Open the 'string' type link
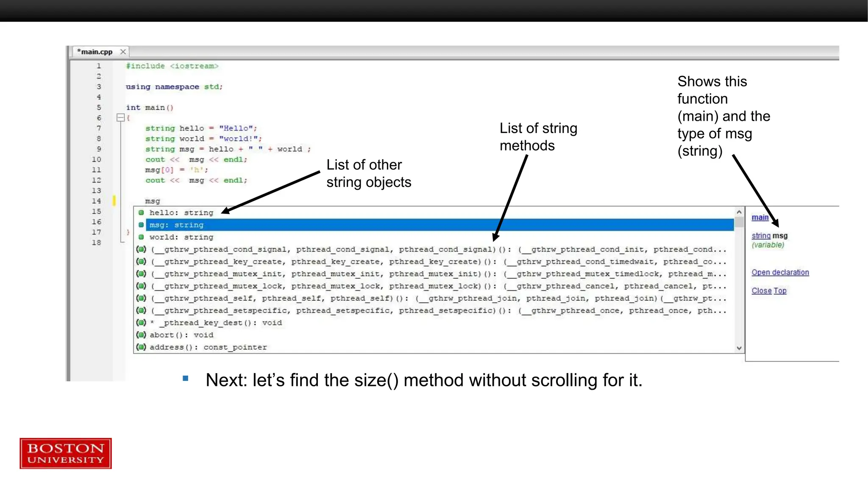The image size is (868, 488). point(761,236)
